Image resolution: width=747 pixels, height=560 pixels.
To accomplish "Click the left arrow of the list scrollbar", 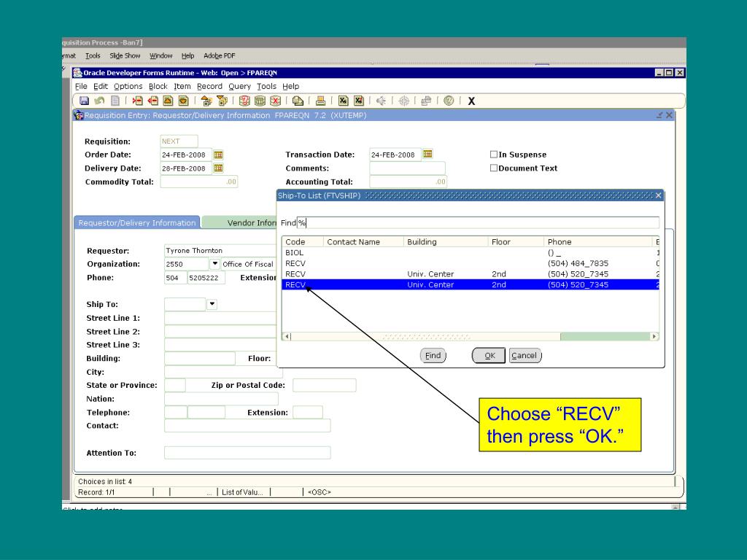I will point(287,336).
